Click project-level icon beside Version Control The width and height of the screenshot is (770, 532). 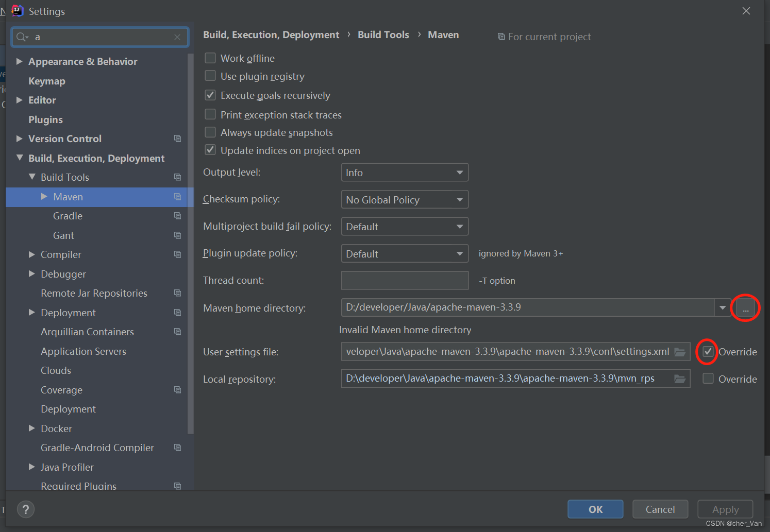coord(178,139)
